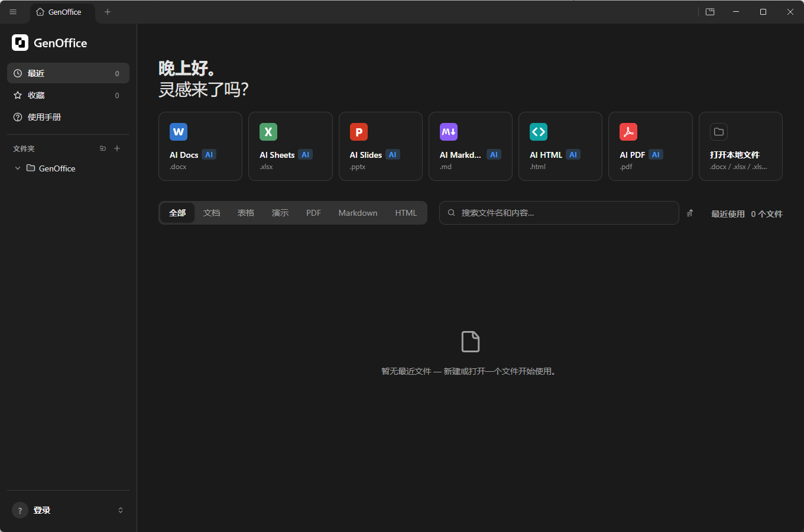Switch to the 文档 filter tab
The height and width of the screenshot is (532, 804).
tap(212, 213)
